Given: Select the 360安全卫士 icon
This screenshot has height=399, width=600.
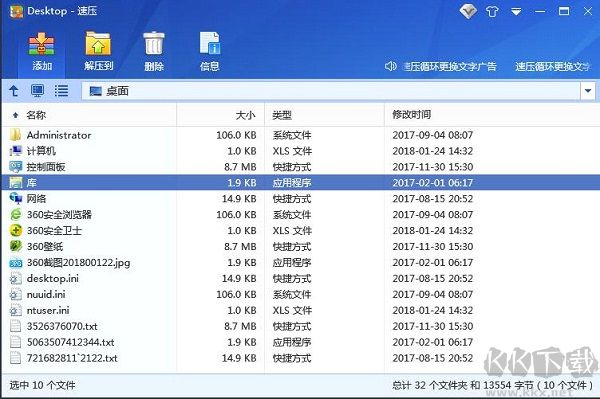Looking at the screenshot, I should click(15, 230).
